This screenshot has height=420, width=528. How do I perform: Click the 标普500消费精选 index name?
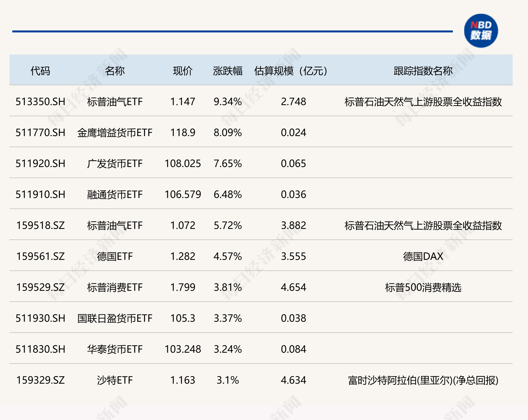(x=423, y=287)
